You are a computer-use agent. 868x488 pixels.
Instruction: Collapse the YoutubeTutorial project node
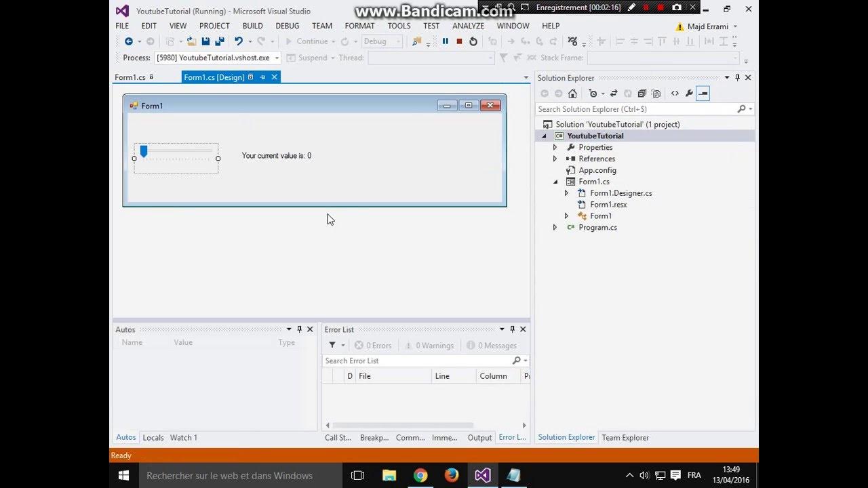tap(544, 136)
